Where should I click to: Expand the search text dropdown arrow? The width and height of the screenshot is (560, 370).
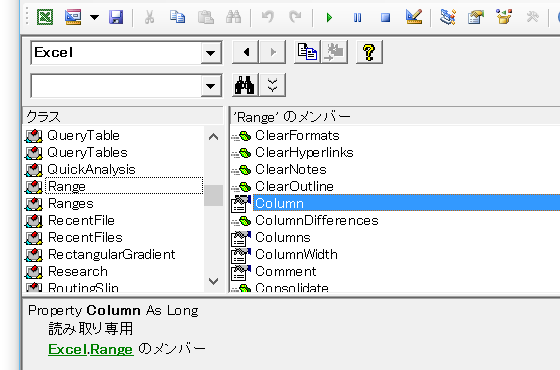point(211,86)
